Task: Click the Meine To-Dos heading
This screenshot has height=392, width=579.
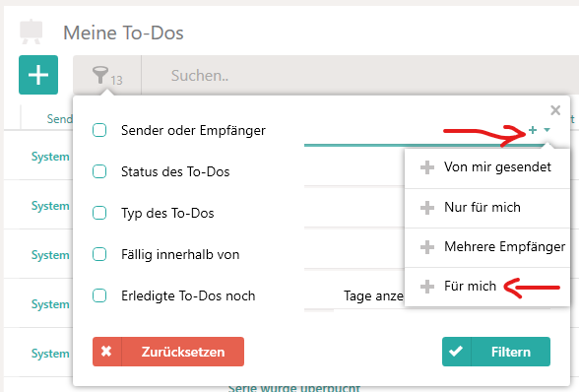Action: pos(123,33)
